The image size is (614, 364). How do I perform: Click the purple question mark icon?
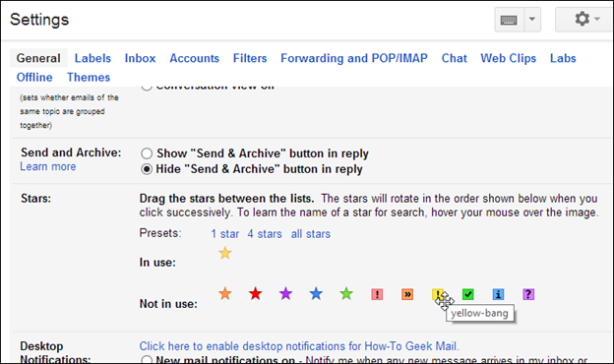click(x=528, y=294)
